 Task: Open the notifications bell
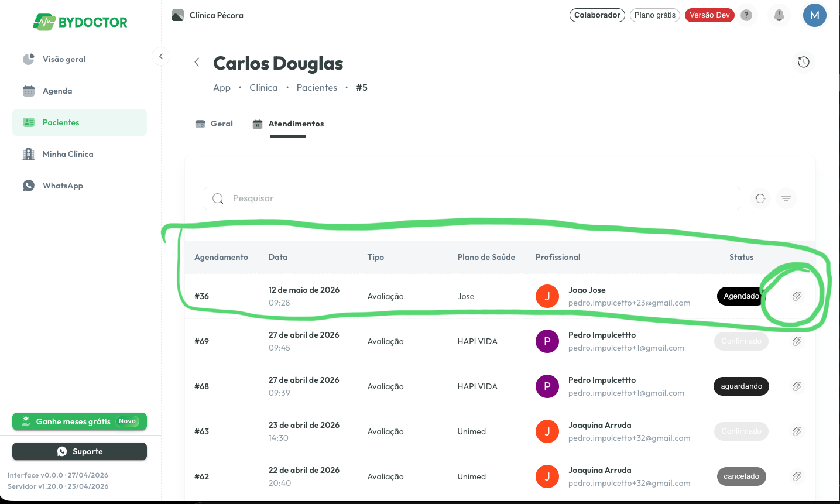tap(779, 15)
